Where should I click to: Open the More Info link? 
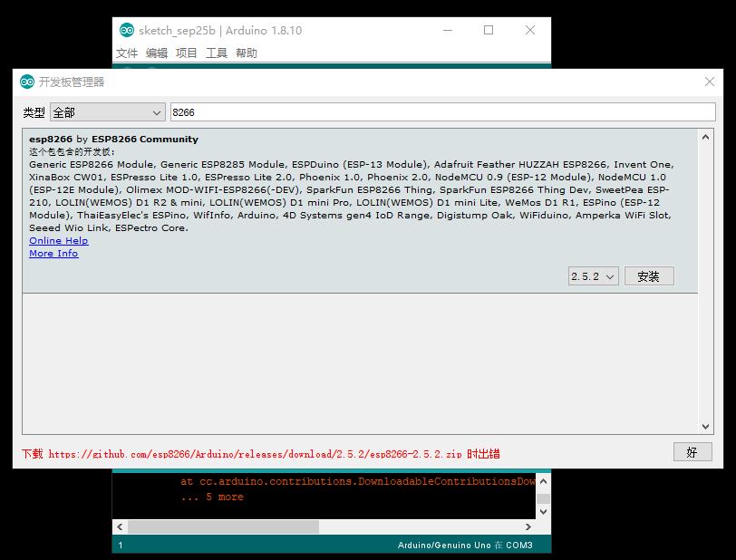click(x=53, y=254)
